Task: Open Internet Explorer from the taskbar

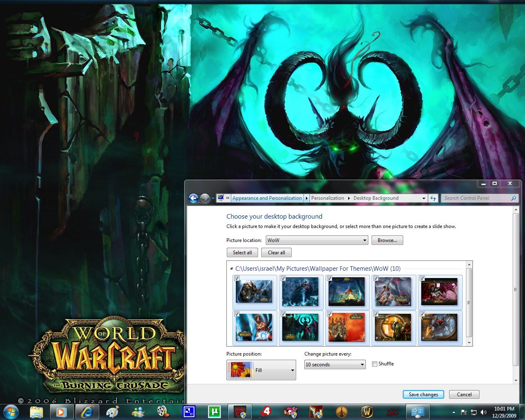Action: tap(87, 411)
